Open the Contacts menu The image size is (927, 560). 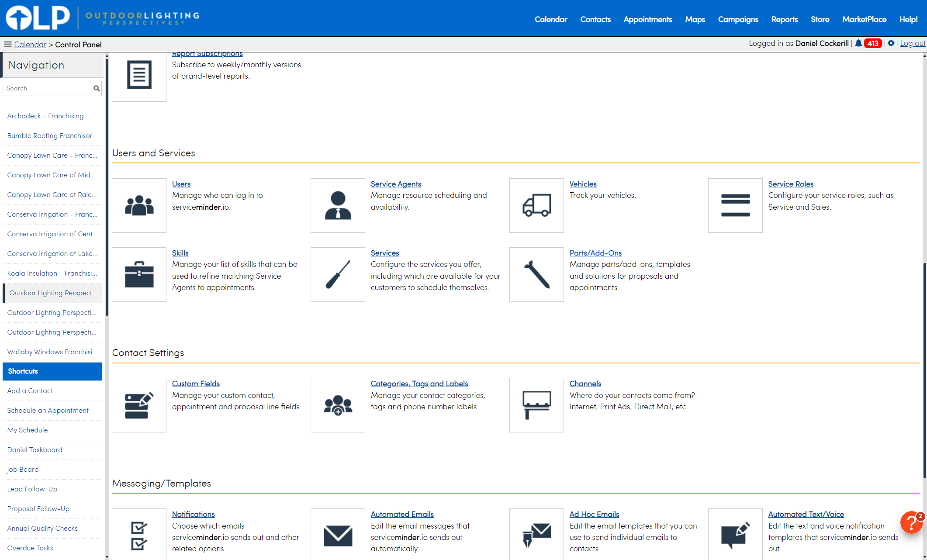(x=595, y=19)
